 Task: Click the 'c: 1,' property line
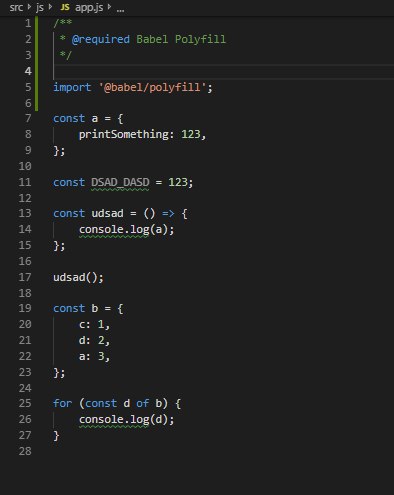click(x=94, y=324)
